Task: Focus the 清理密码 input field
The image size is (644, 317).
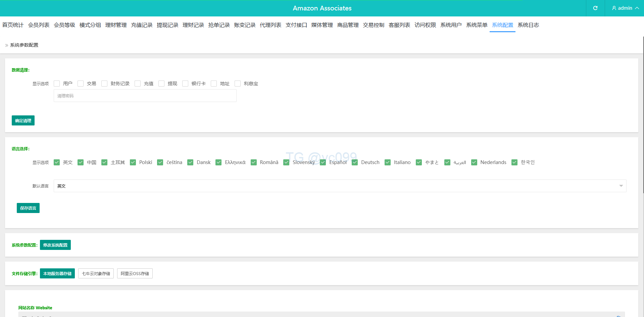Action: pos(145,96)
